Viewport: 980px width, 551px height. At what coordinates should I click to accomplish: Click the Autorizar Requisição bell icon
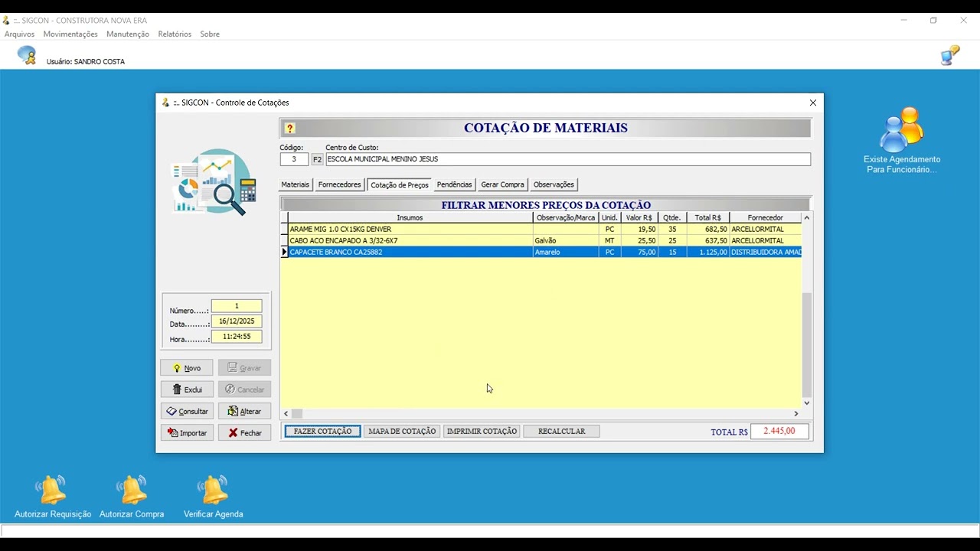(53, 490)
